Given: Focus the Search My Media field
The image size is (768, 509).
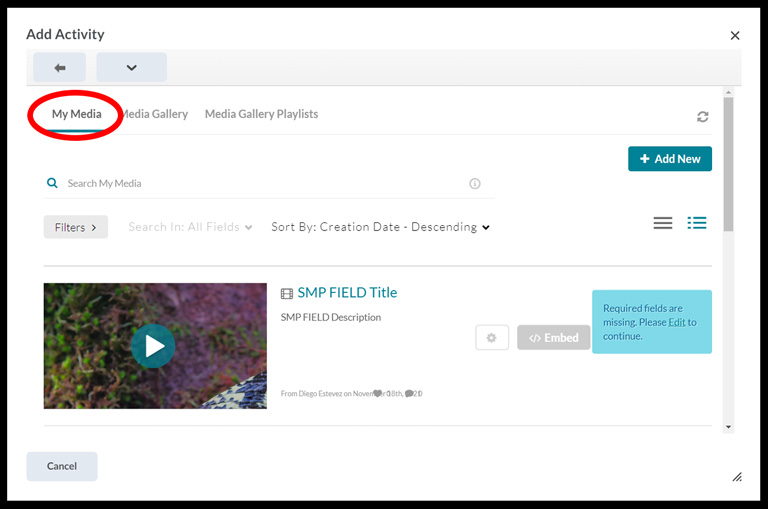Looking at the screenshot, I should tap(260, 184).
